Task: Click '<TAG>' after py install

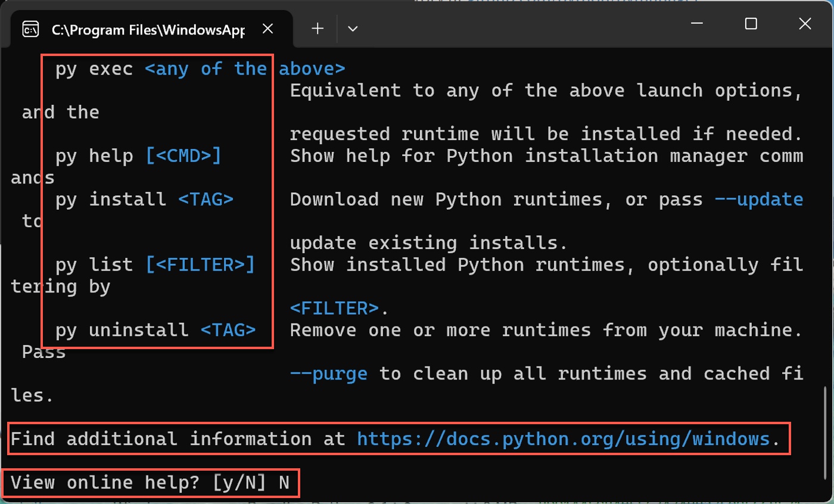Action: [x=206, y=200]
